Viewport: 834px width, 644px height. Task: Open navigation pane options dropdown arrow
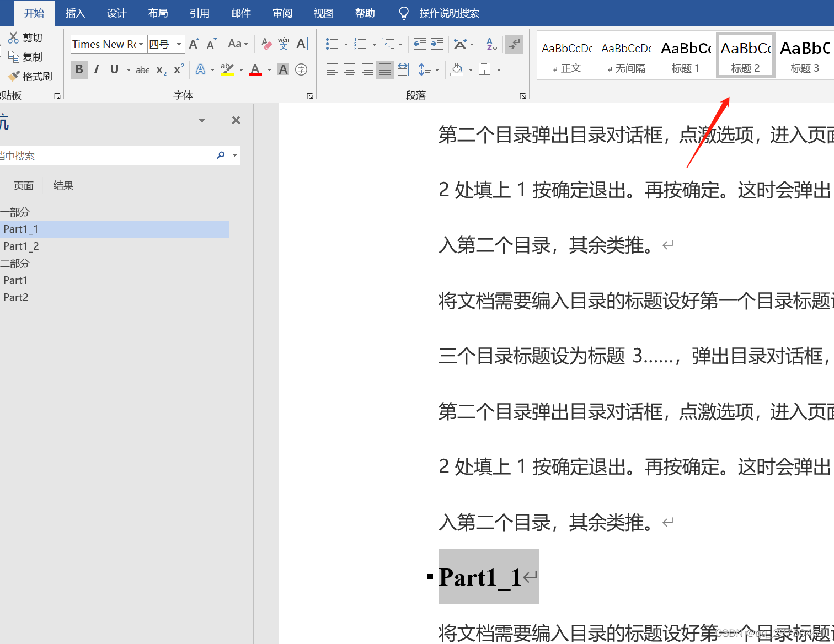coord(202,120)
